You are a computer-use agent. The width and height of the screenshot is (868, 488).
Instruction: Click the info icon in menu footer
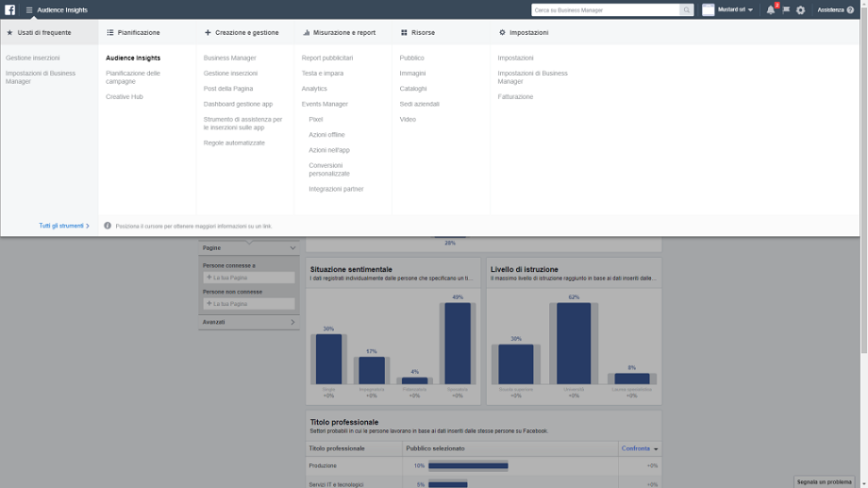[108, 226]
